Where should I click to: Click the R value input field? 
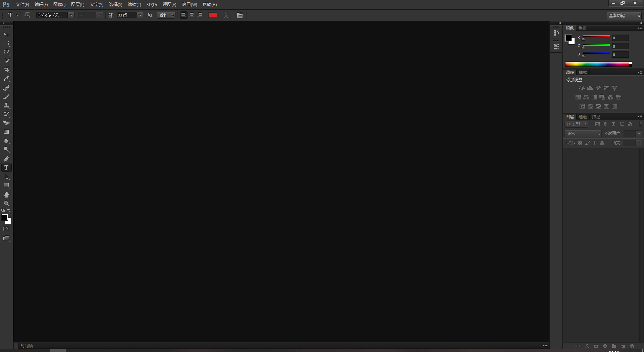620,38
